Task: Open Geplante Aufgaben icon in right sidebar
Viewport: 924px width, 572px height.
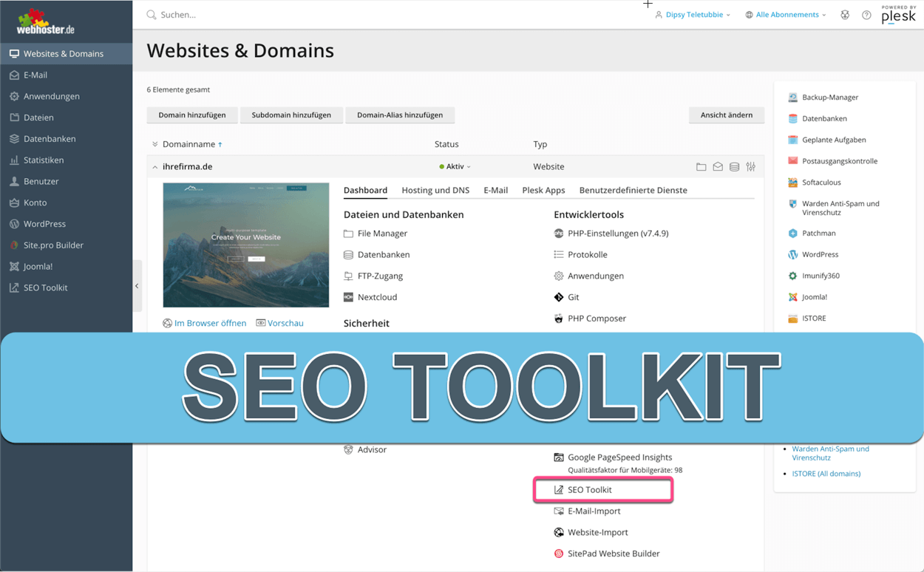Action: point(792,140)
